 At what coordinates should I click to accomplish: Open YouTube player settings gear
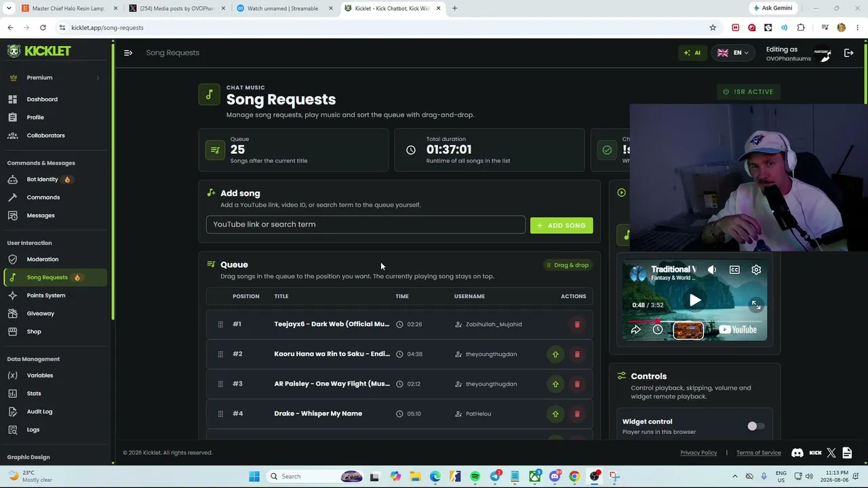pyautogui.click(x=756, y=270)
